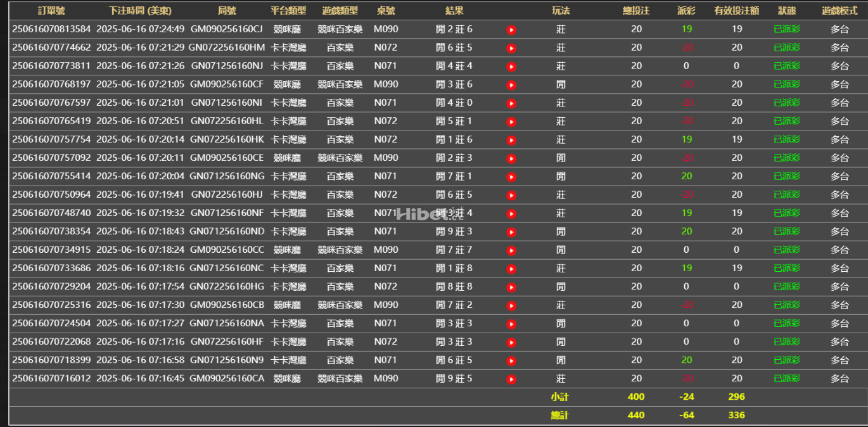
Task: Open replay for order 250616070716012 at the bottom
Action: tap(511, 378)
